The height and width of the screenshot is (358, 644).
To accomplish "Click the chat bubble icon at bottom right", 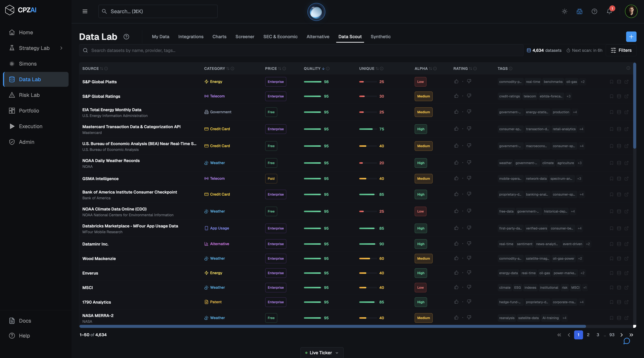I will click(x=626, y=341).
